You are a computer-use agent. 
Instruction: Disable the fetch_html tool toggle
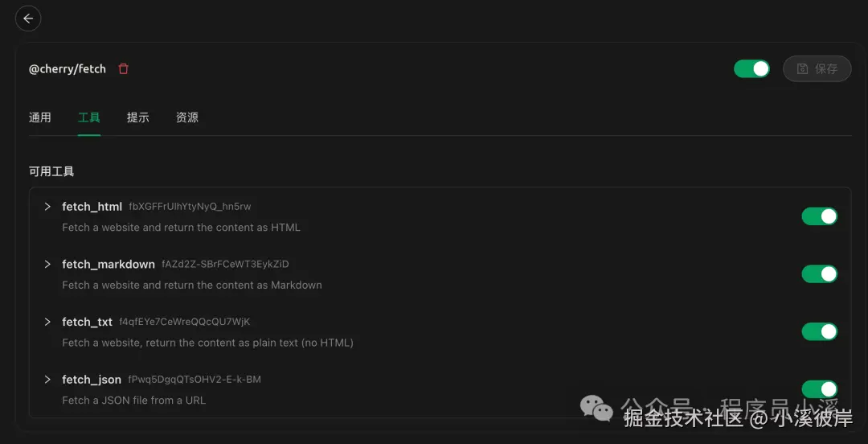[x=819, y=216]
